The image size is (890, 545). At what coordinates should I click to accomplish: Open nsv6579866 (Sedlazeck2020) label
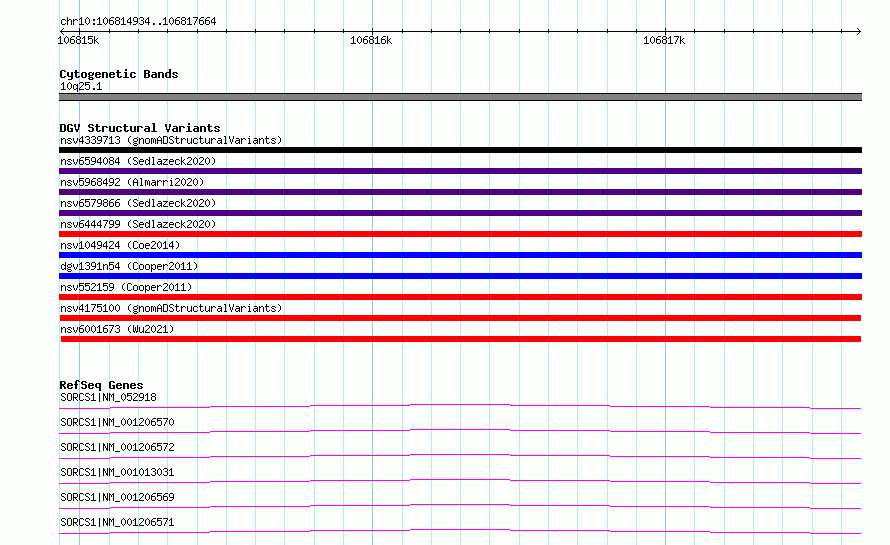click(138, 203)
